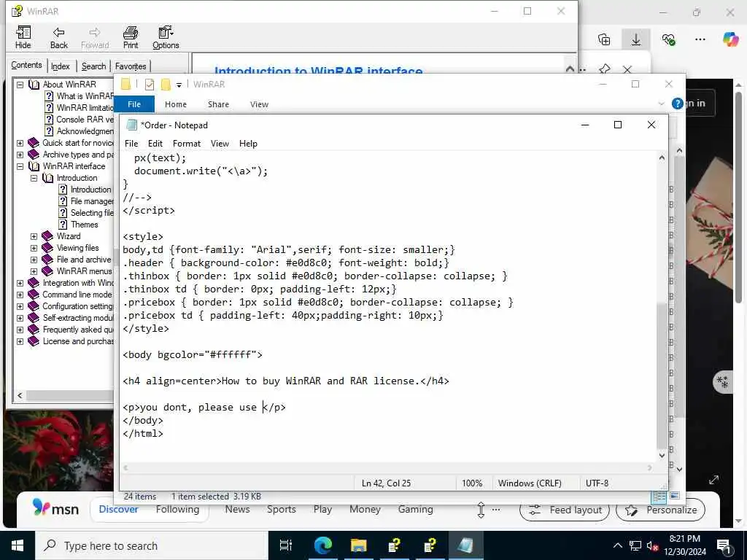Open Explorer help question mark icon
747x560 pixels.
coord(677,104)
